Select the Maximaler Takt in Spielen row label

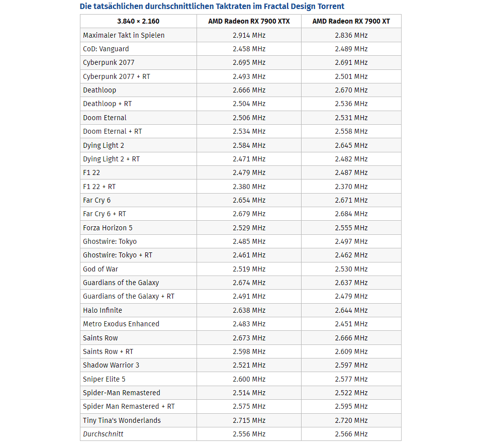point(124,36)
